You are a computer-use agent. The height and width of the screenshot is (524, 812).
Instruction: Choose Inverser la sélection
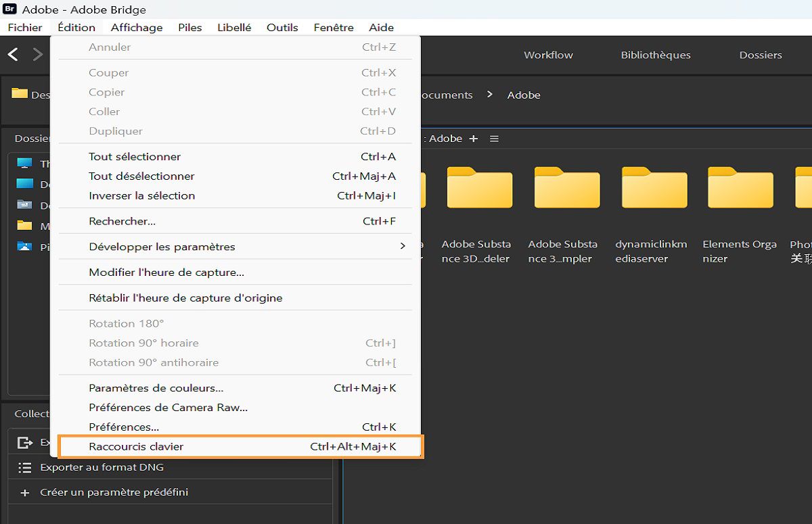[x=235, y=196]
